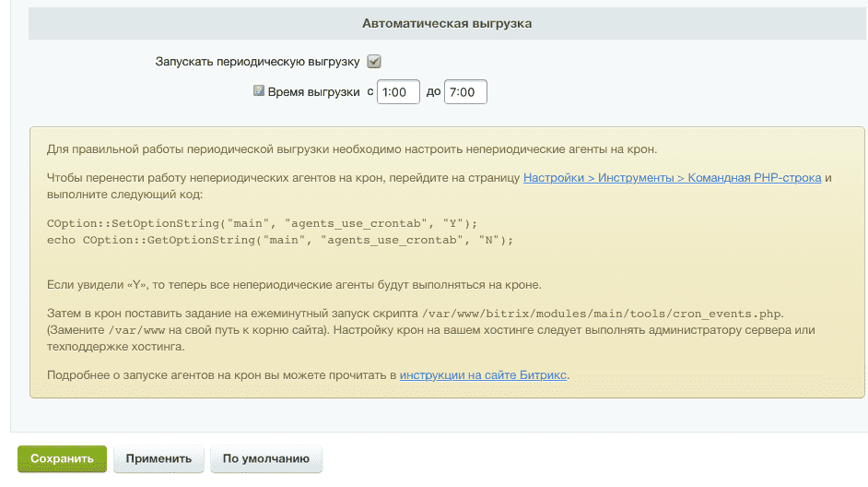Reset settings with «По умолчанию» button
Viewport: 868px width, 487px height.
tap(266, 458)
